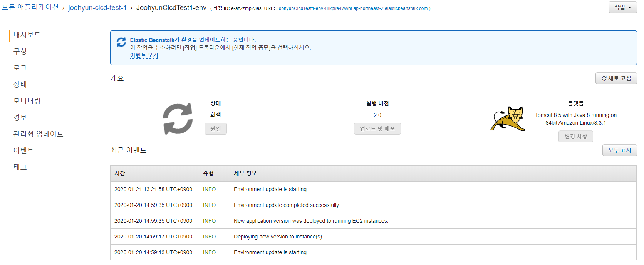Click the Tomcat cat logo
644x265 pixels.
click(x=508, y=119)
